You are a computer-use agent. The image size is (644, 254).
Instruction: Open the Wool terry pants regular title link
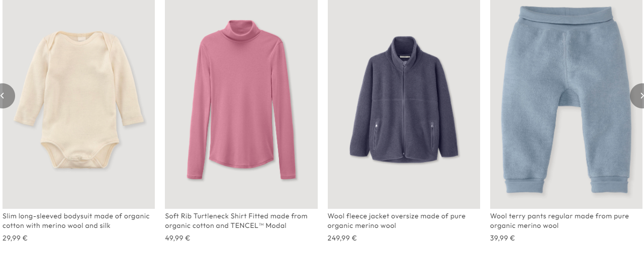[x=560, y=221]
